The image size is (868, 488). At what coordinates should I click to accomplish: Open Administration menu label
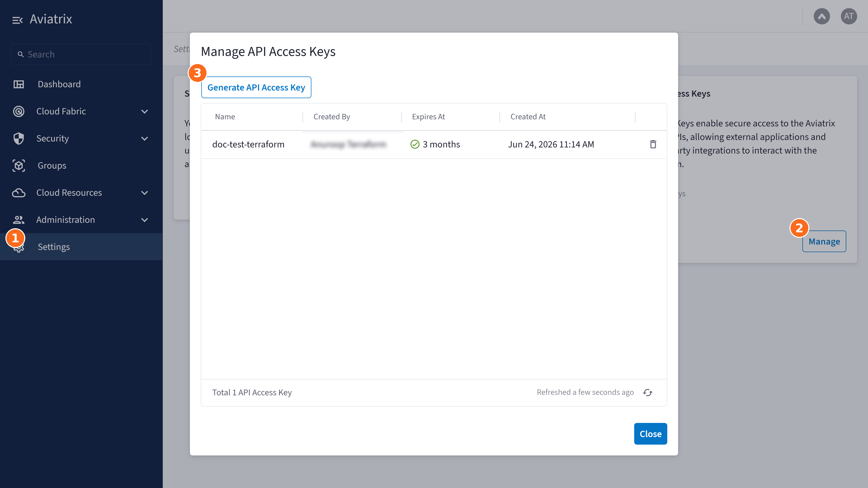[x=66, y=220]
